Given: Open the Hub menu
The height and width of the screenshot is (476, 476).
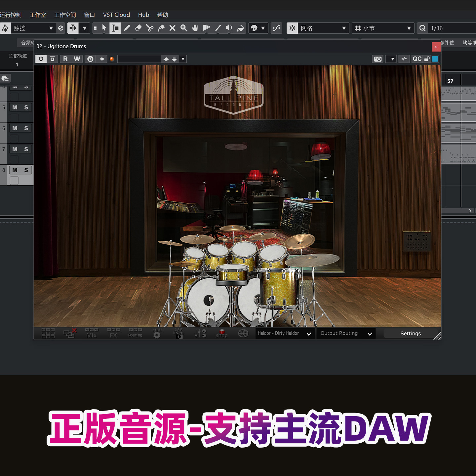Looking at the screenshot, I should (143, 15).
